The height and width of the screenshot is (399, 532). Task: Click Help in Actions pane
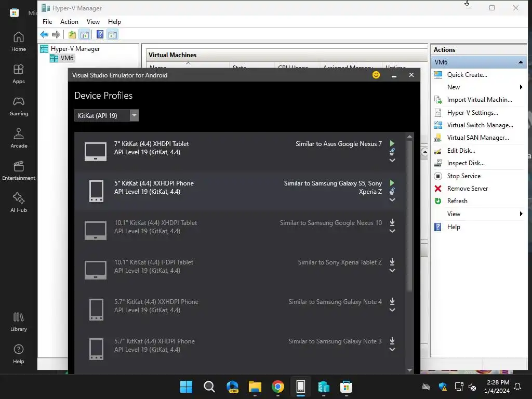pos(453,227)
